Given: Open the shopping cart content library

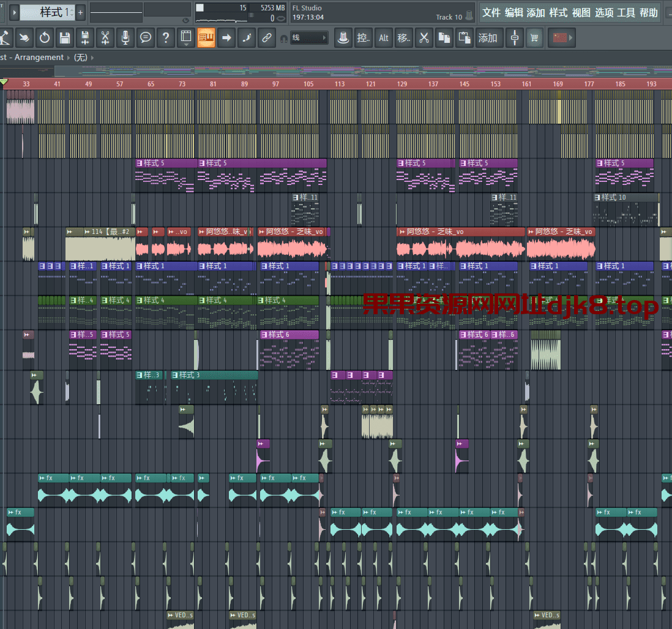Looking at the screenshot, I should click(x=535, y=38).
